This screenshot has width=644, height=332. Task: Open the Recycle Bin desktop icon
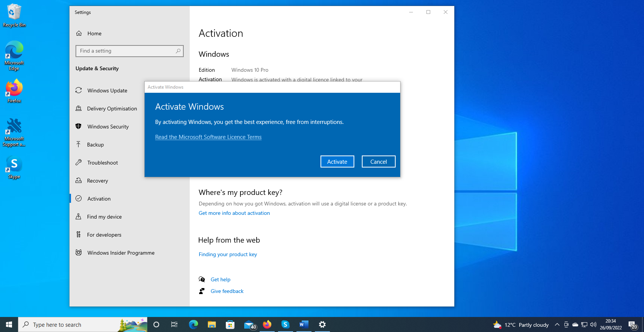click(14, 15)
